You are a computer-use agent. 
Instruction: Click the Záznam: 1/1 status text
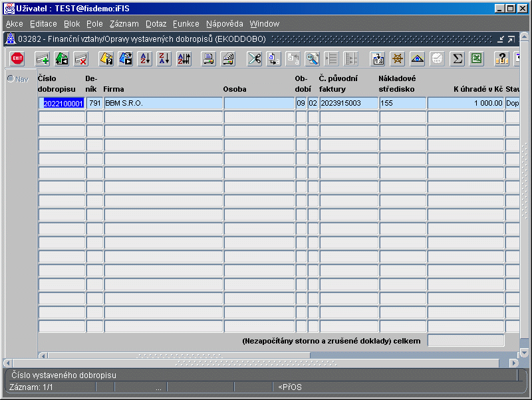tap(31, 387)
